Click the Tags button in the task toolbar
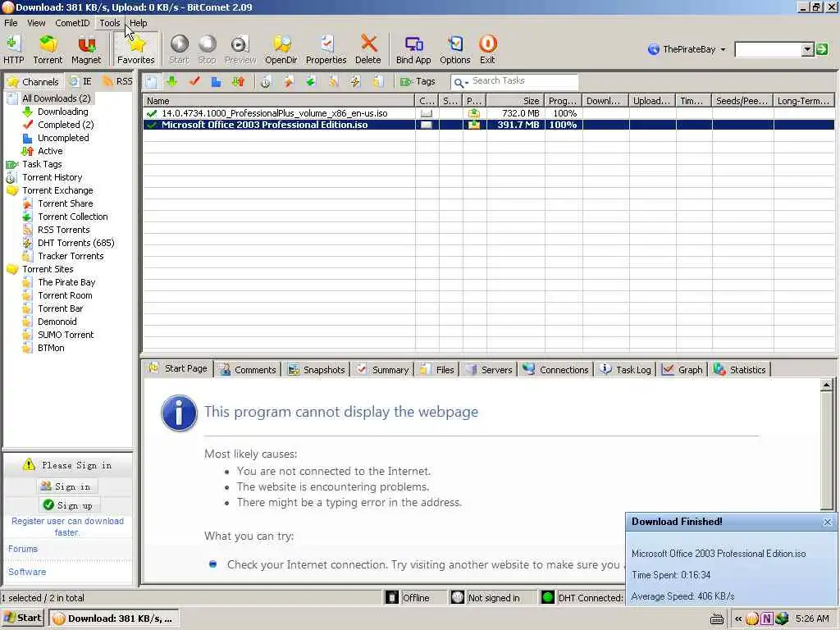The width and height of the screenshot is (840, 630). (x=418, y=81)
